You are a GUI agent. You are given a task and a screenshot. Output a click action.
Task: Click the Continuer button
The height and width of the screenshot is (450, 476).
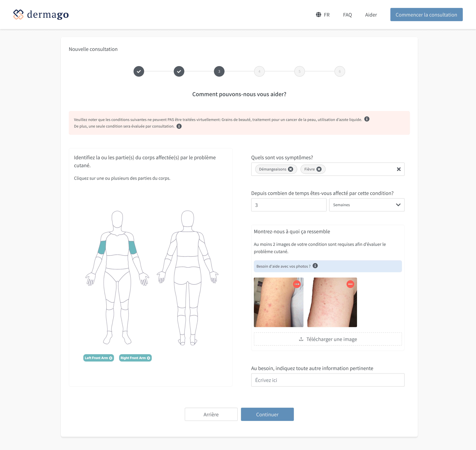tap(267, 414)
